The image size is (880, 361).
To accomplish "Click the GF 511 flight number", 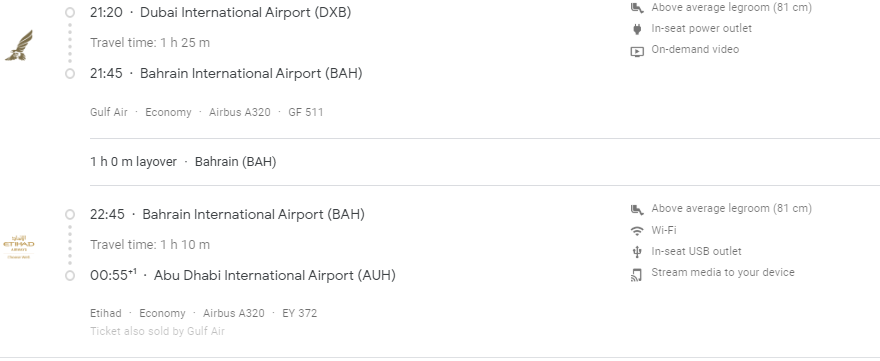I will click(x=306, y=112).
